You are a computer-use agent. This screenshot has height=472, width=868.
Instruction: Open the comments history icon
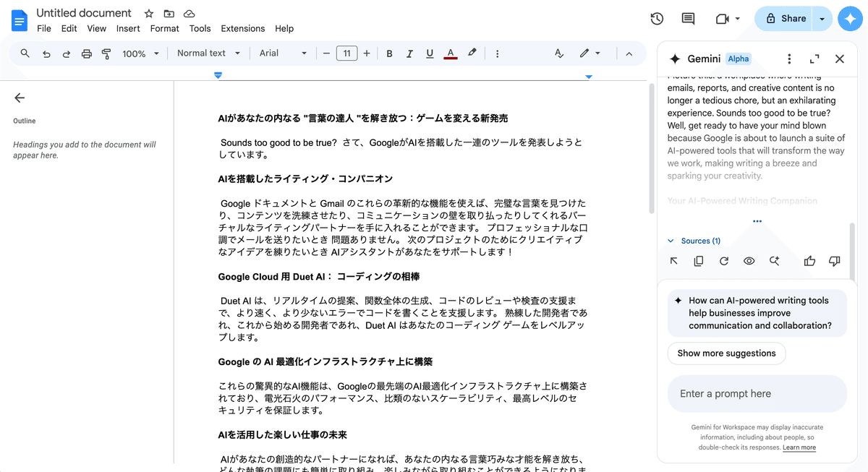(688, 19)
